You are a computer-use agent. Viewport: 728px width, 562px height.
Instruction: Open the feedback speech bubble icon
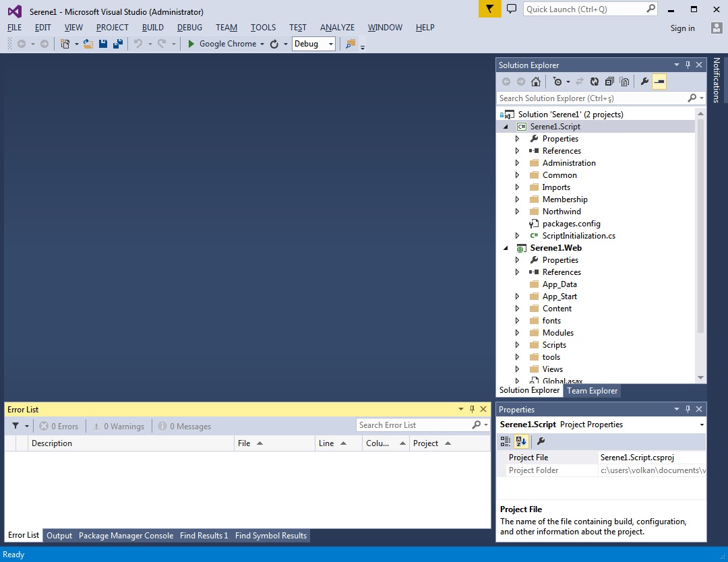(x=511, y=9)
